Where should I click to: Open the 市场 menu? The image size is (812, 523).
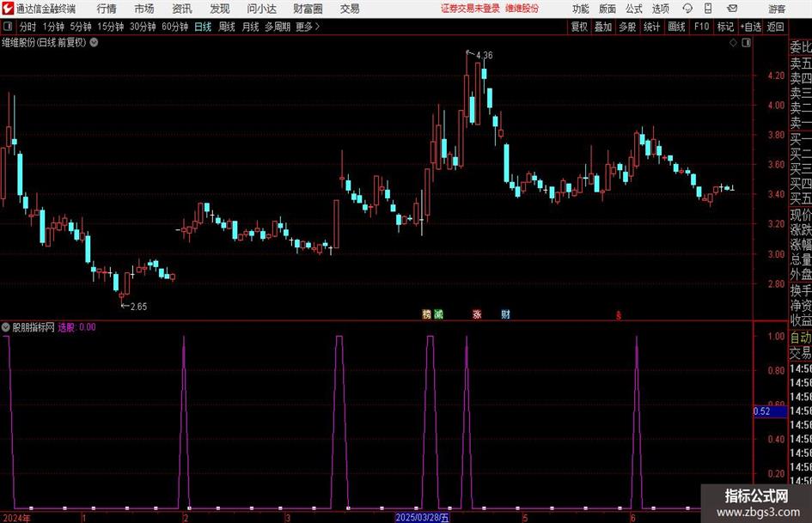coord(144,9)
